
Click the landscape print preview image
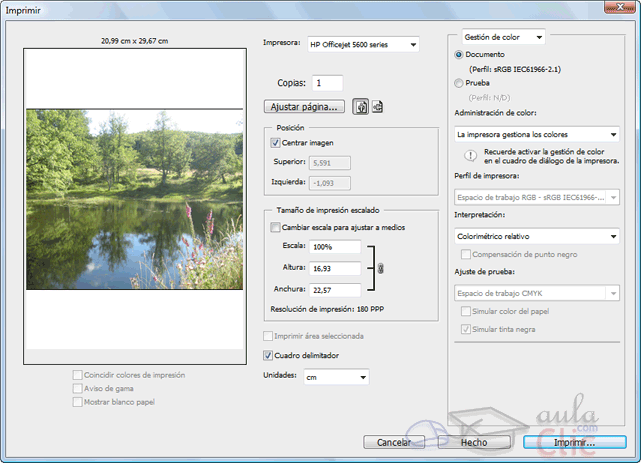(x=134, y=199)
